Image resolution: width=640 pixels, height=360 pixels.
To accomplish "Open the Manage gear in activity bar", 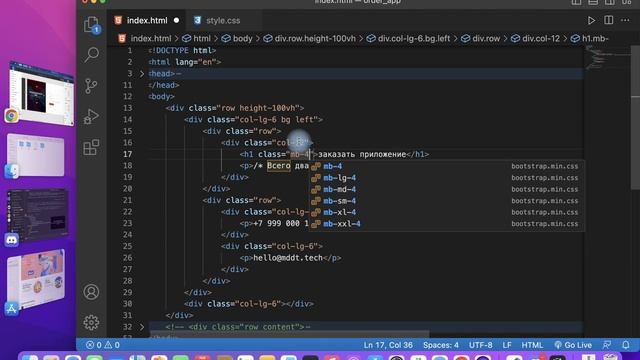I will [x=91, y=322].
